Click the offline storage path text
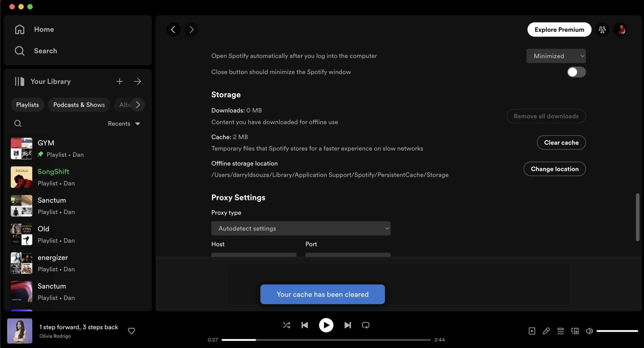644x348 pixels. coord(330,175)
